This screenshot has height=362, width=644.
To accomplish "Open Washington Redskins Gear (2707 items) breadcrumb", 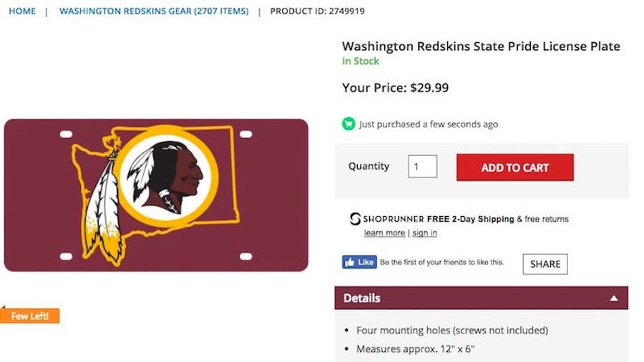I will [154, 11].
